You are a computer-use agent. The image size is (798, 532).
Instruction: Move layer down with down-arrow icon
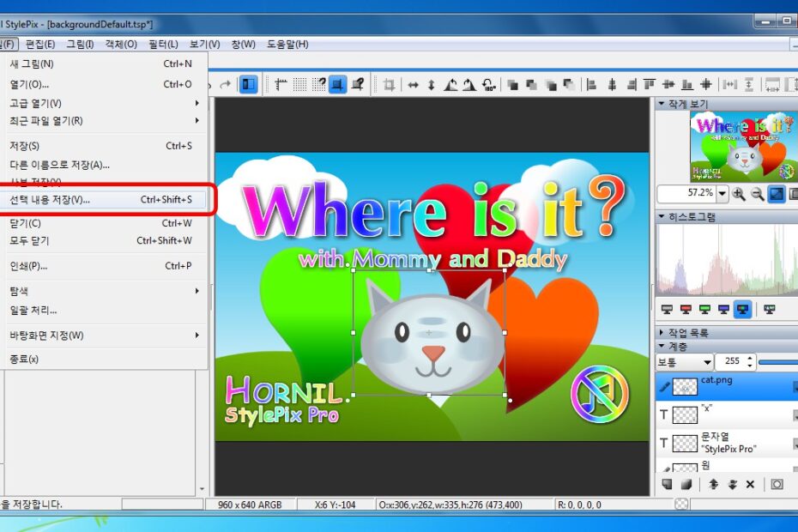pos(732,484)
